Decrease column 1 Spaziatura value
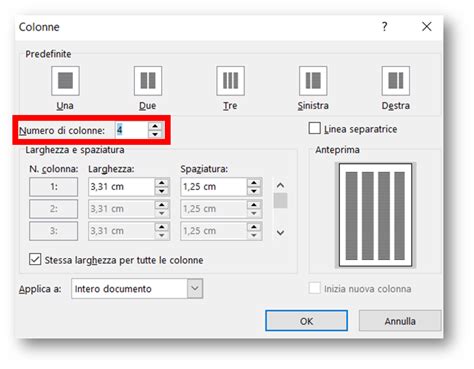The height and width of the screenshot is (369, 474). click(254, 191)
